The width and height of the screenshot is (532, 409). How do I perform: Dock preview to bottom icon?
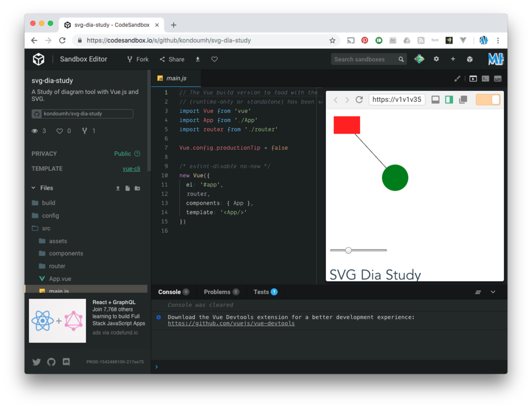point(435,99)
